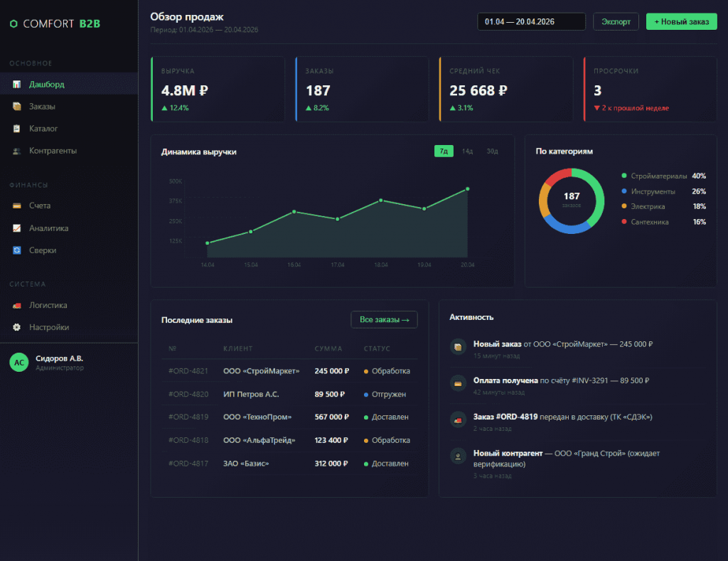728x561 pixels.
Task: Click the Контрагенты people icon
Action: (16, 151)
